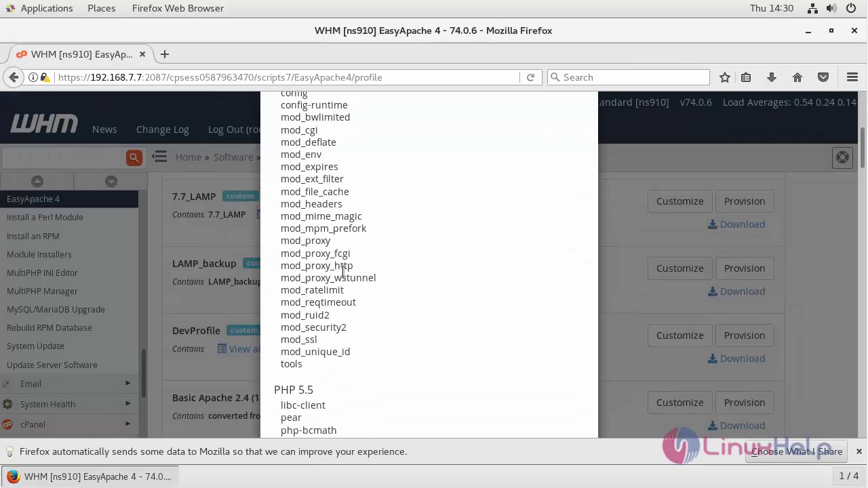The width and height of the screenshot is (868, 488).
Task: Click the WHM search magnifier icon
Action: pos(134,157)
